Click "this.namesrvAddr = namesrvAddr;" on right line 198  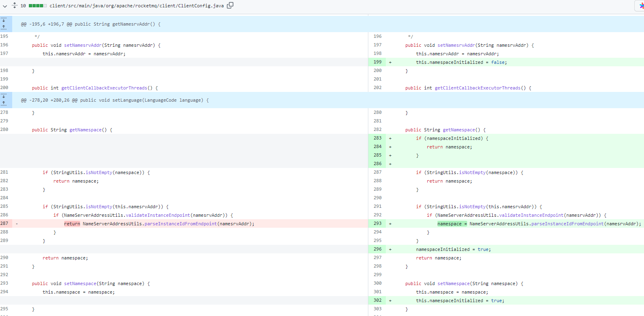pyautogui.click(x=457, y=54)
